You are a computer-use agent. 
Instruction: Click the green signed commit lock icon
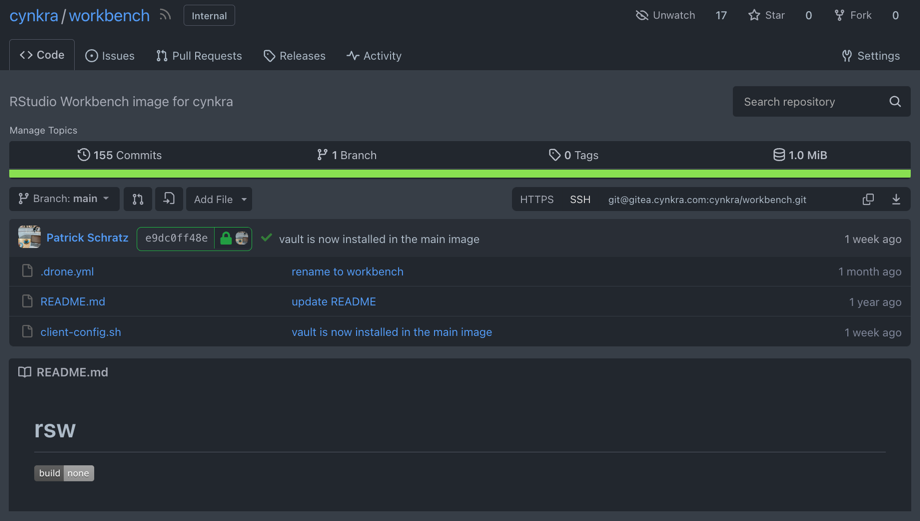coord(226,238)
